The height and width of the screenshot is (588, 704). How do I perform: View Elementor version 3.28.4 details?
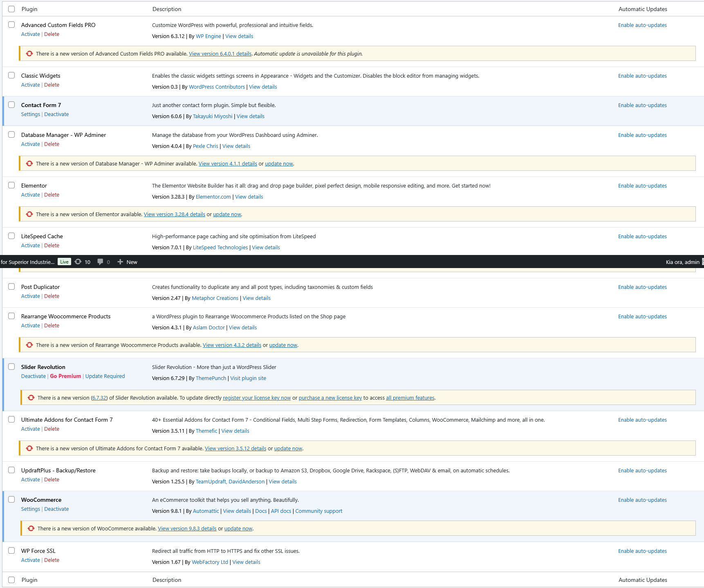[x=175, y=214]
